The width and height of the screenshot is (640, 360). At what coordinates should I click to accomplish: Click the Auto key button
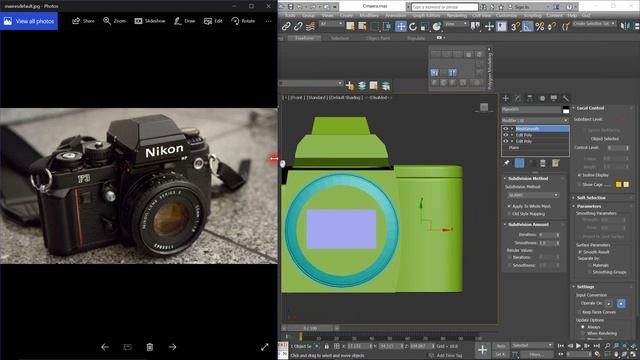coord(500,346)
